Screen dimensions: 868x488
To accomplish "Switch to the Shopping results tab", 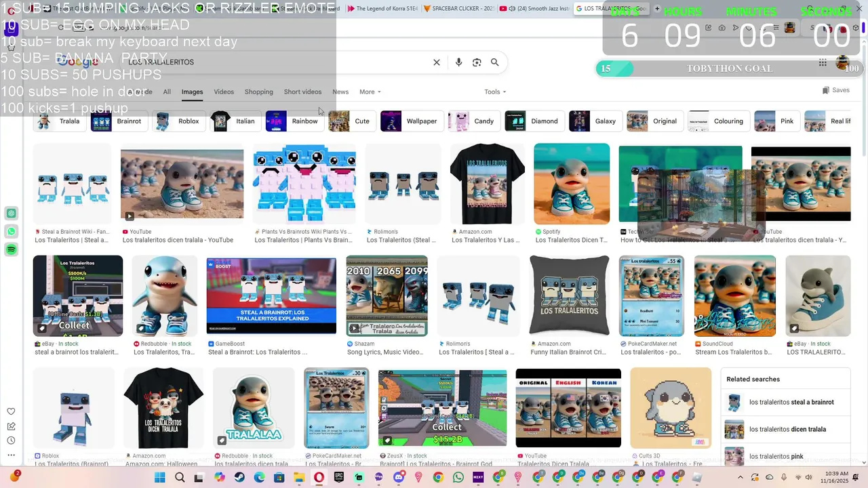I will (x=259, y=92).
